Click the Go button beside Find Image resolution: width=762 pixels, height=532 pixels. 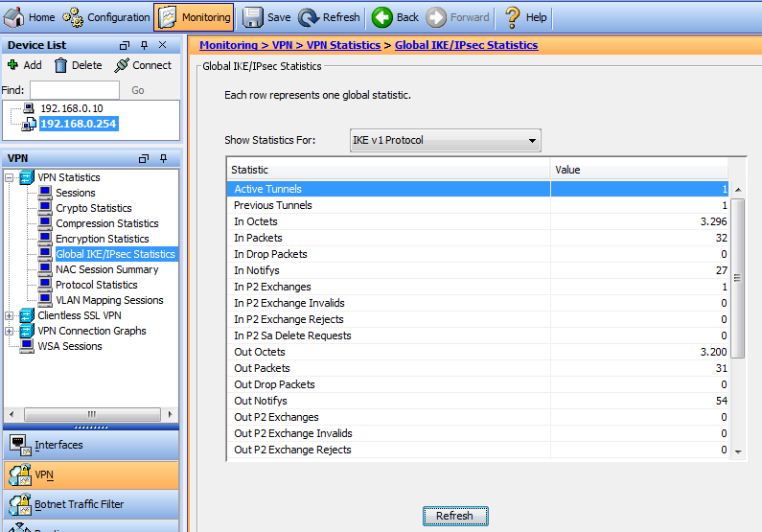click(138, 90)
